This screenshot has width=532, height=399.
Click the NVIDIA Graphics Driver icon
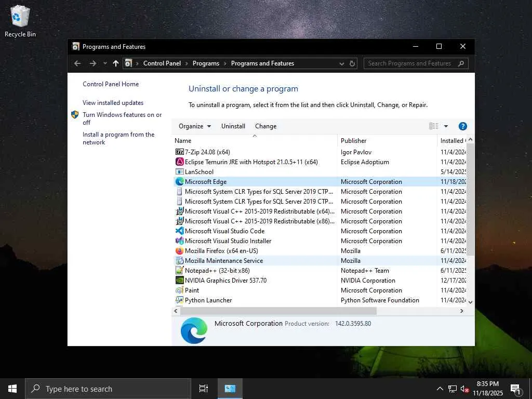[179, 280]
